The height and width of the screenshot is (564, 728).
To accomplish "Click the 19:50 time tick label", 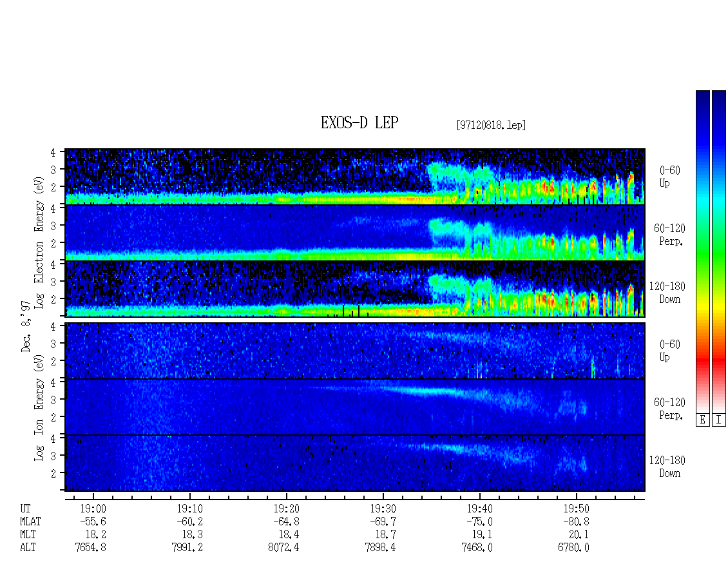I will point(576,509).
